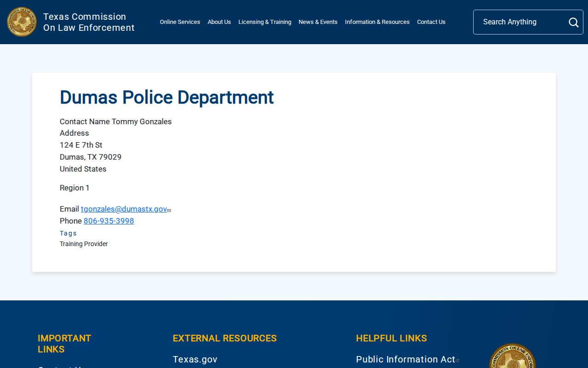Click the Important Links footer heading
The width and height of the screenshot is (588, 368).
point(64,344)
